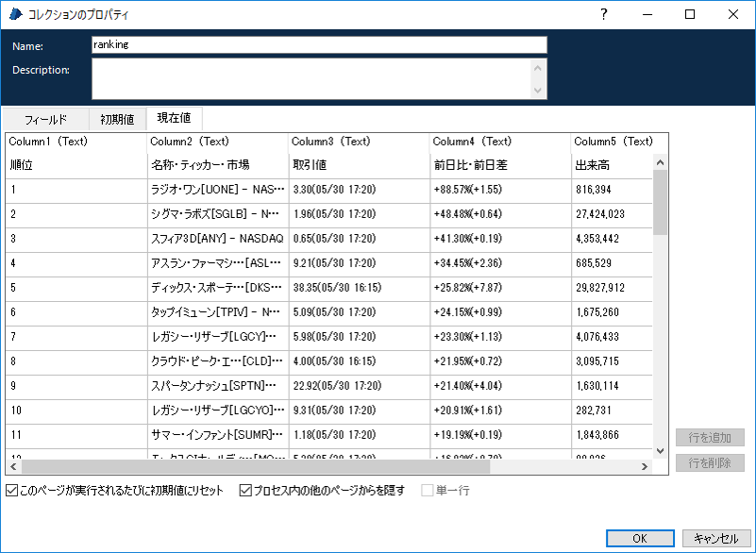Select rank cell 10
This screenshot has height=553, width=756.
pyautogui.click(x=76, y=411)
